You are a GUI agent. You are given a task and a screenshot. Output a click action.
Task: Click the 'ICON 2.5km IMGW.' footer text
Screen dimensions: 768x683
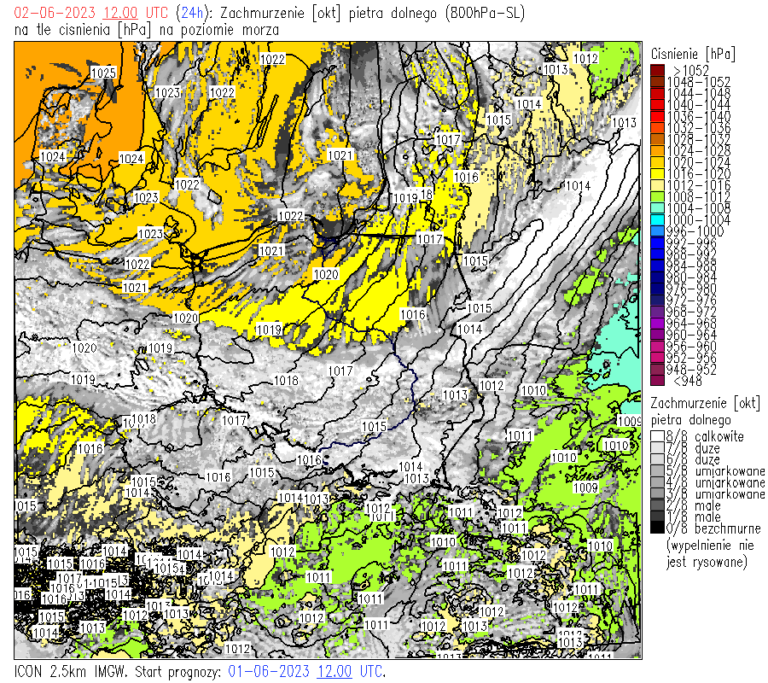(71, 671)
